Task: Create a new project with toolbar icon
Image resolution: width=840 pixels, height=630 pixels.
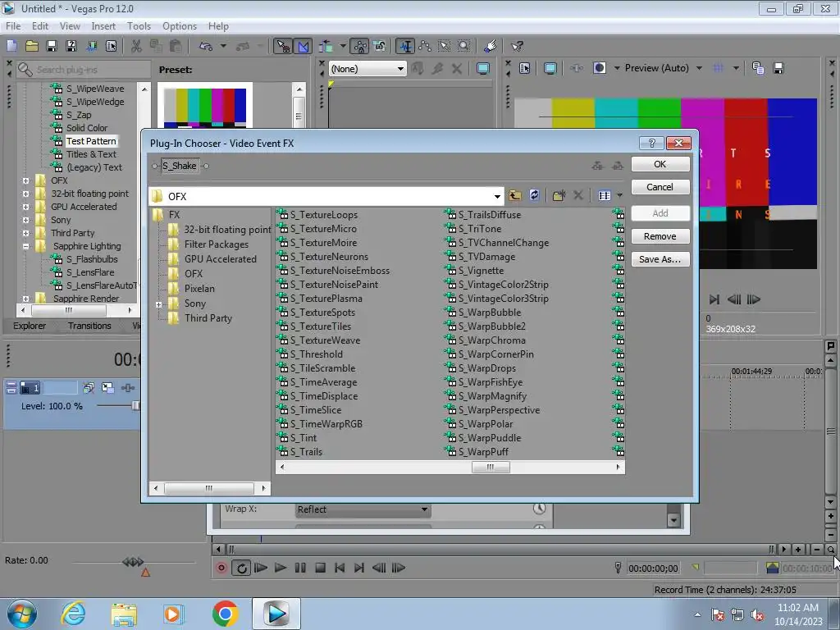Action: [12, 46]
